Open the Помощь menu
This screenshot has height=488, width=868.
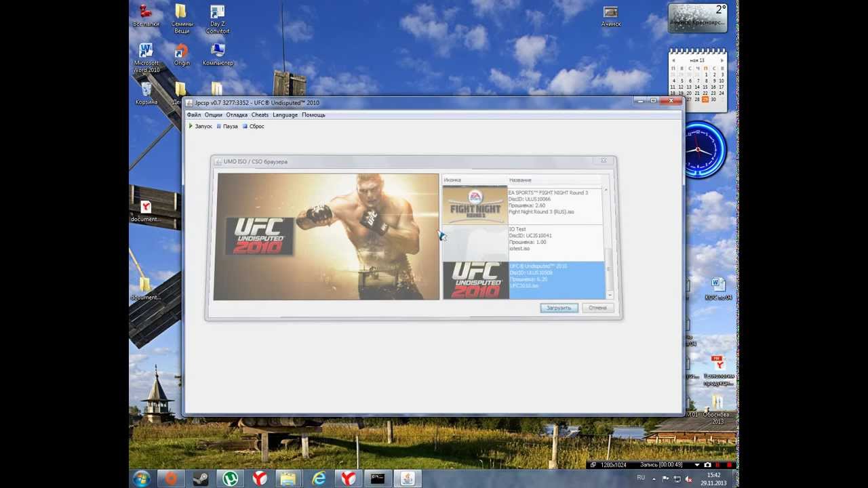click(313, 115)
